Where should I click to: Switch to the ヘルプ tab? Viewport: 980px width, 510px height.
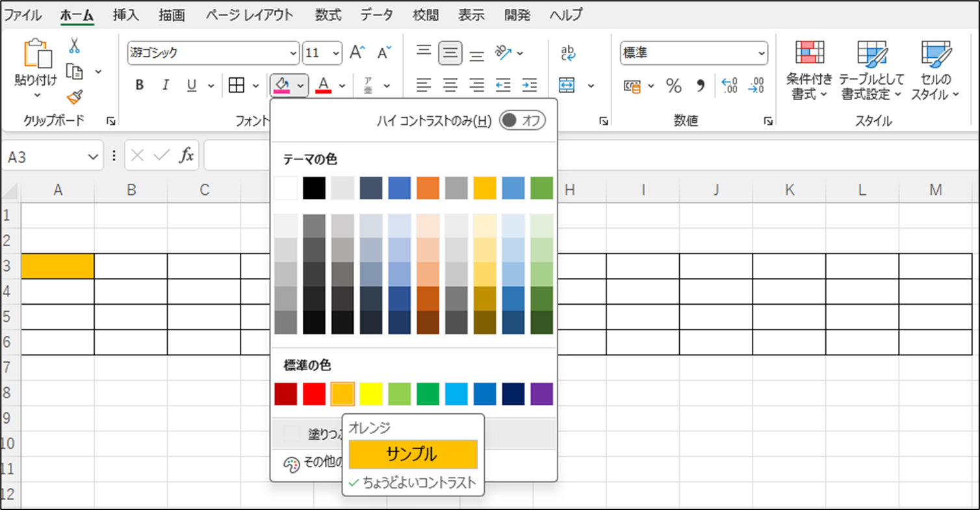565,15
